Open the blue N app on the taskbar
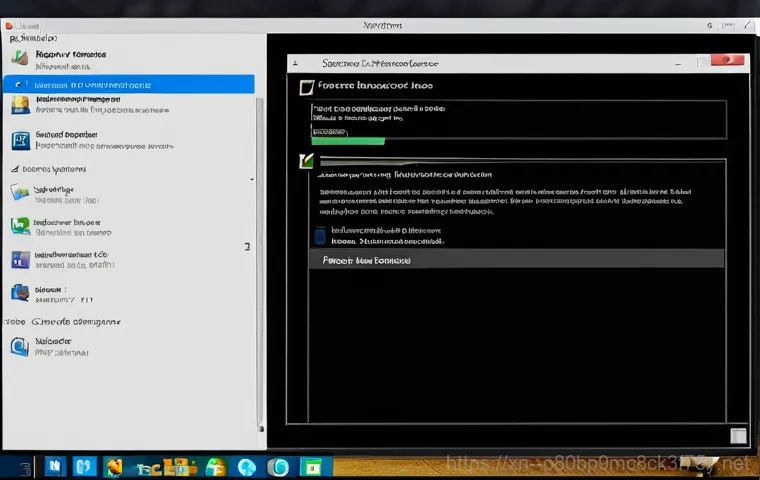The image size is (760, 480). (55, 466)
